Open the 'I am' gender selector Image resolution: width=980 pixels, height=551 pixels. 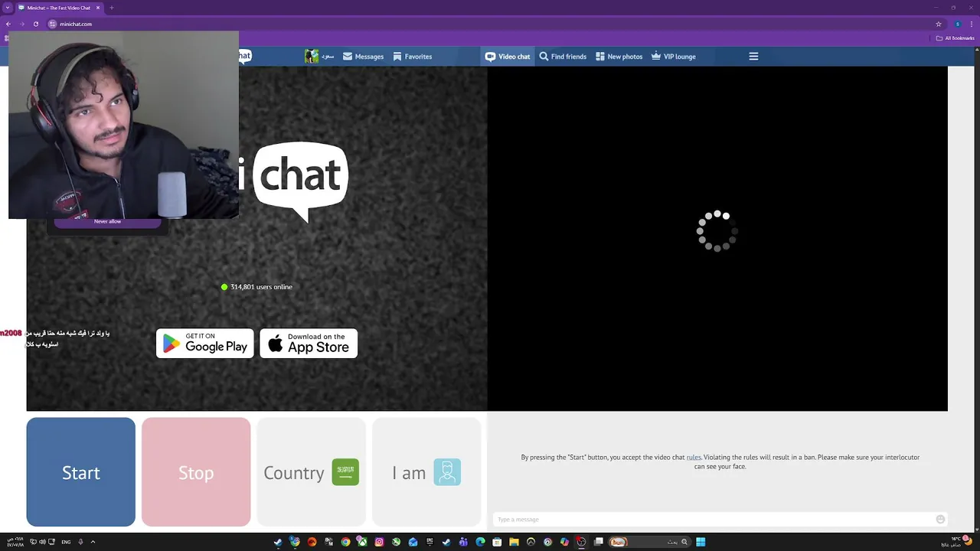pyautogui.click(x=426, y=472)
